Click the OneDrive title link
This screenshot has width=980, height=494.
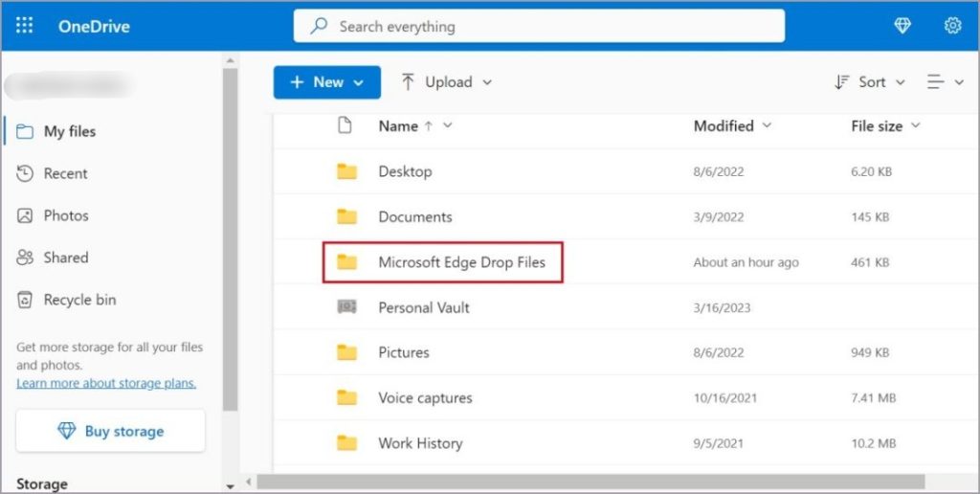pos(94,26)
